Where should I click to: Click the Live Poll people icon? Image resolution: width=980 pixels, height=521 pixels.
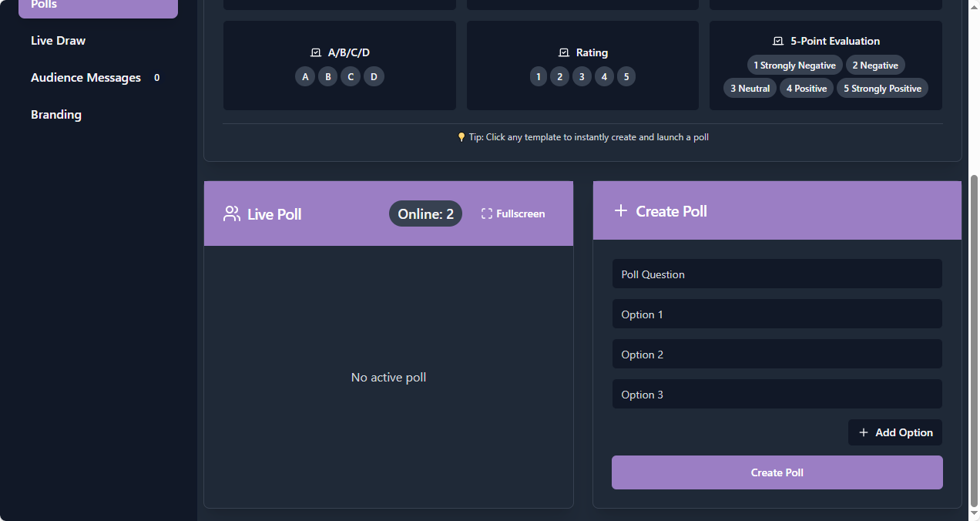(x=231, y=214)
